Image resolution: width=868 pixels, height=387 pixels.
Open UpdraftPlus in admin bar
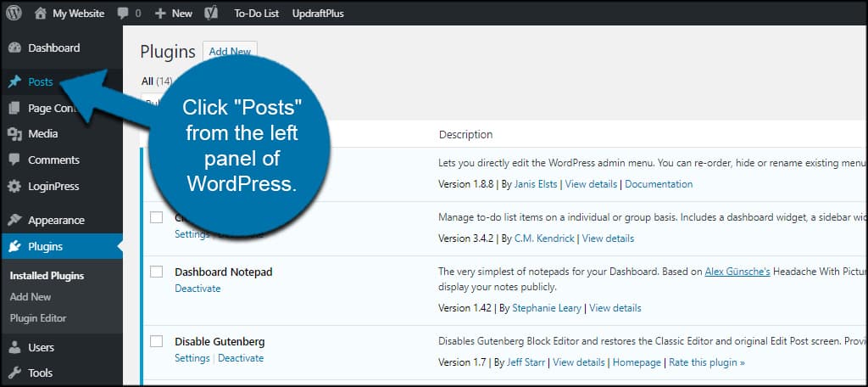tap(318, 14)
